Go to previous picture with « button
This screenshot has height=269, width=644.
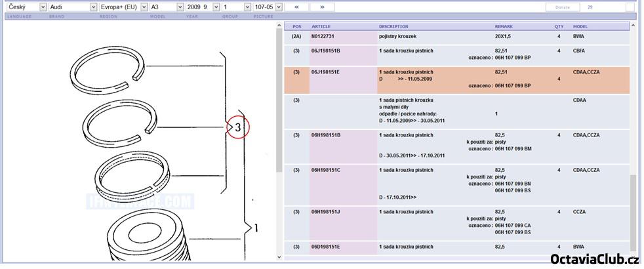coord(296,7)
